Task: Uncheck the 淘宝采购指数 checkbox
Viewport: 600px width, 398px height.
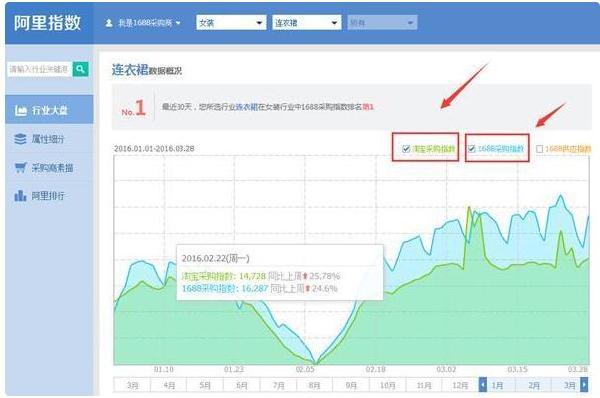Action: (x=406, y=149)
